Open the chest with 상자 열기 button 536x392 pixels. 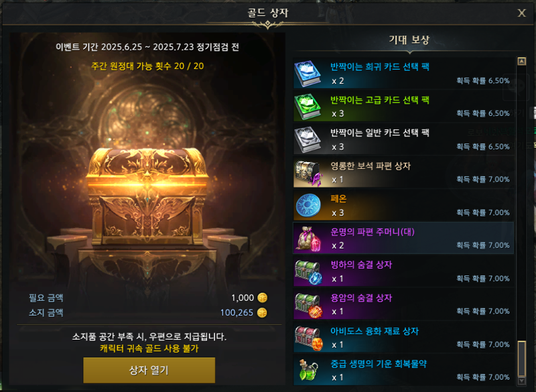[149, 370]
